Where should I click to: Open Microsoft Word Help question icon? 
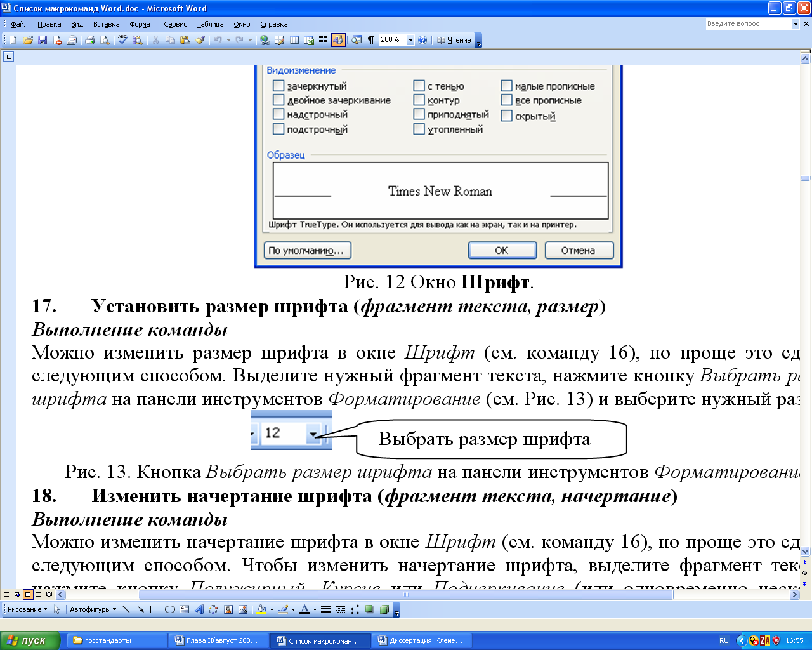pyautogui.click(x=422, y=40)
